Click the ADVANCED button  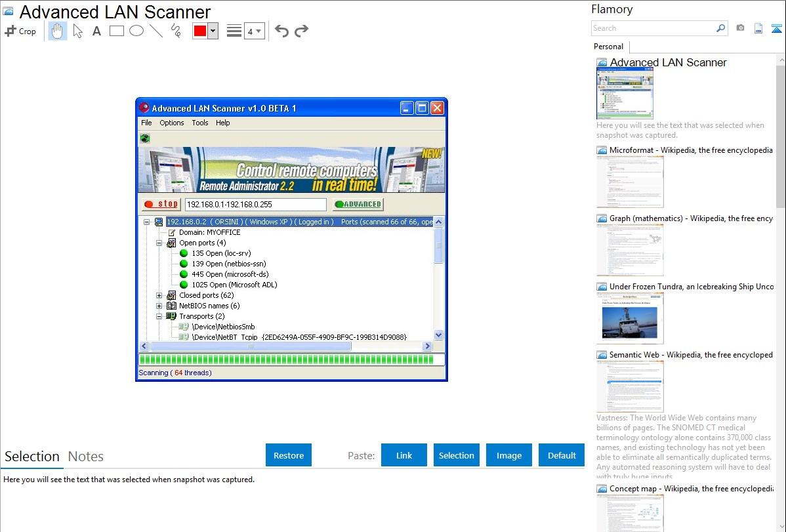(358, 204)
